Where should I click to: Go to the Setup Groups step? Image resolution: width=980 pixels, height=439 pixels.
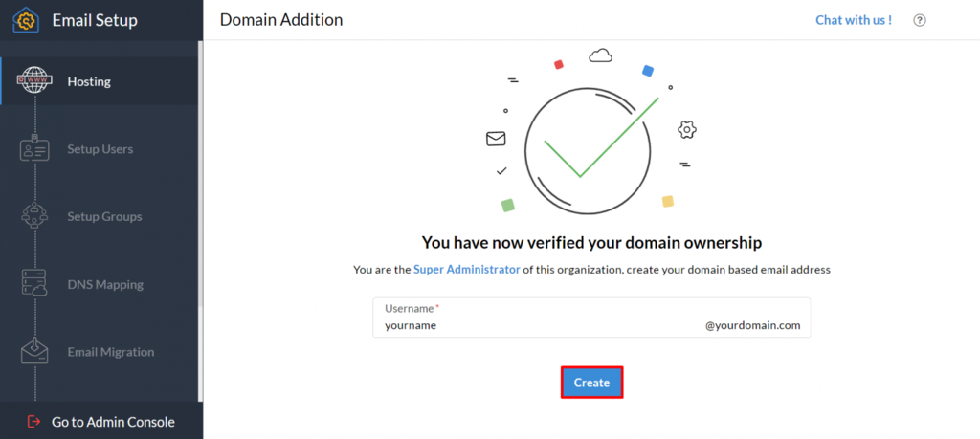point(104,216)
